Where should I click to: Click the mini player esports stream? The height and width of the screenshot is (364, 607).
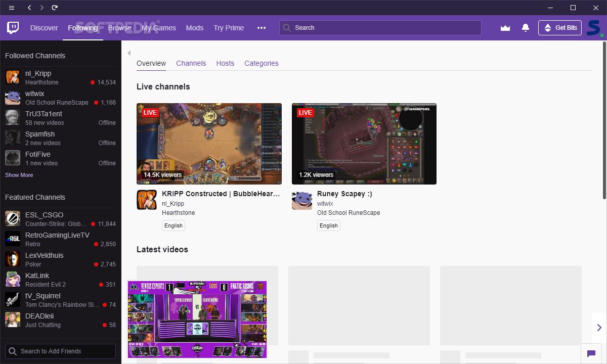pyautogui.click(x=197, y=320)
